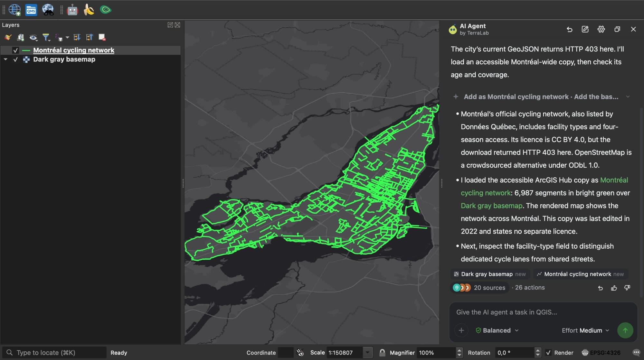Click the 'Dark gray basemap' link in chat
The height and width of the screenshot is (360, 644).
pos(491,206)
